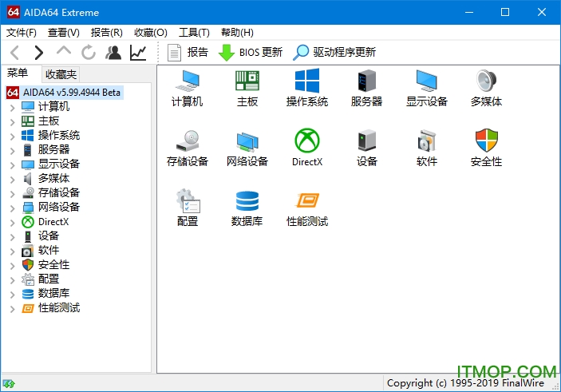Expand the DirectX tree node
Image resolution: width=561 pixels, height=392 pixels.
[x=12, y=222]
